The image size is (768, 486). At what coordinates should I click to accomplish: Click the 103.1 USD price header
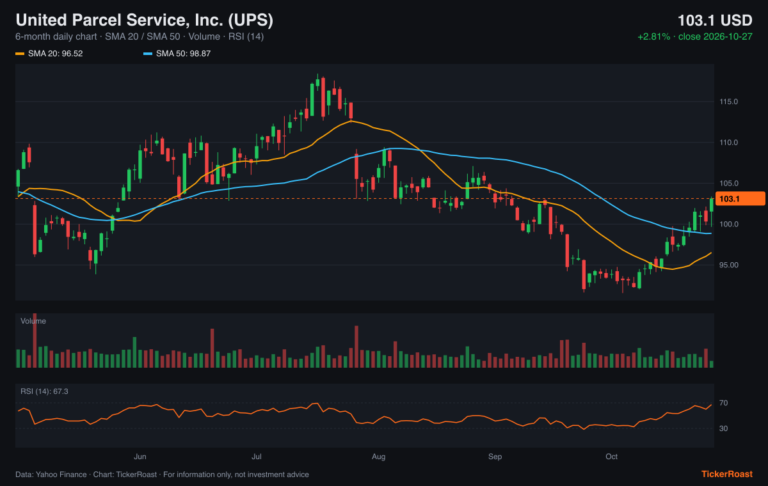tap(715, 21)
